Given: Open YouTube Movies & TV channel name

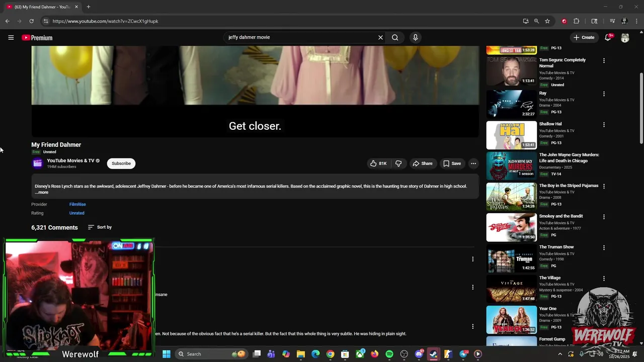Looking at the screenshot, I should 70,161.
